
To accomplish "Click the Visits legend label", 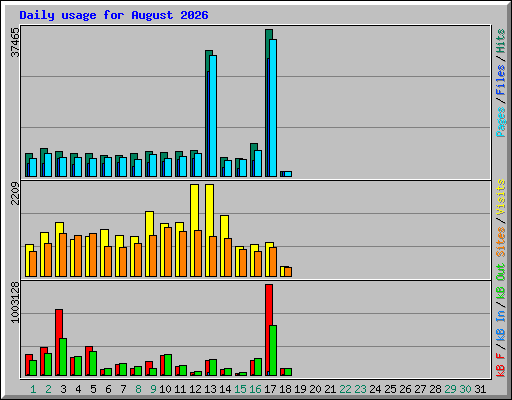I will [x=501, y=197].
